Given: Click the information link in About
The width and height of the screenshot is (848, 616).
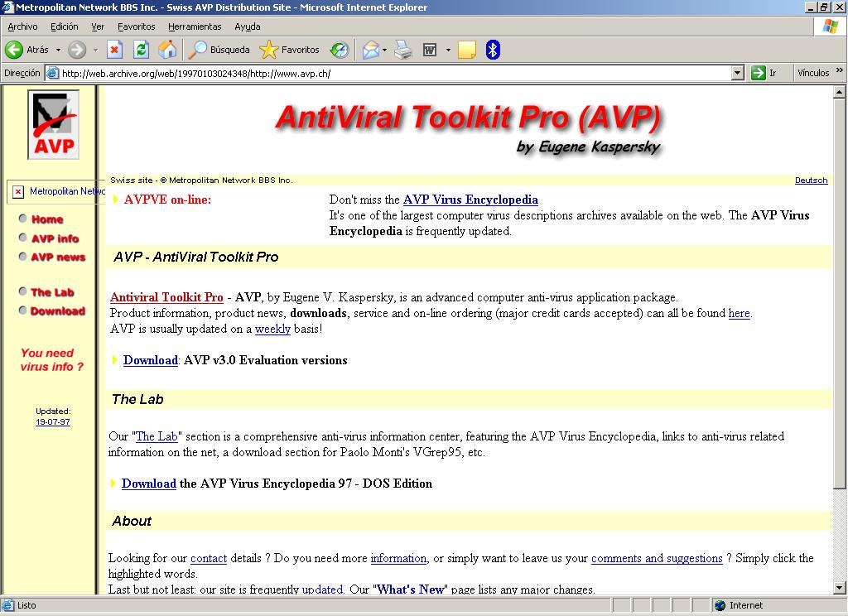Looking at the screenshot, I should 398,558.
